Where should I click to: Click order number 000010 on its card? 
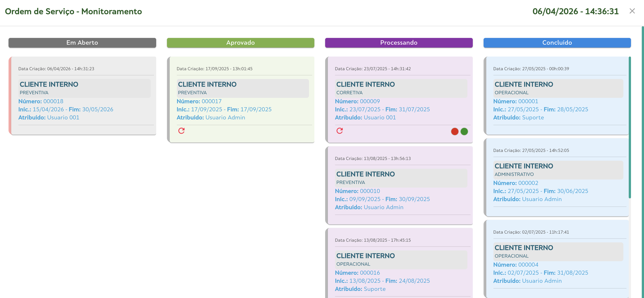coord(370,191)
